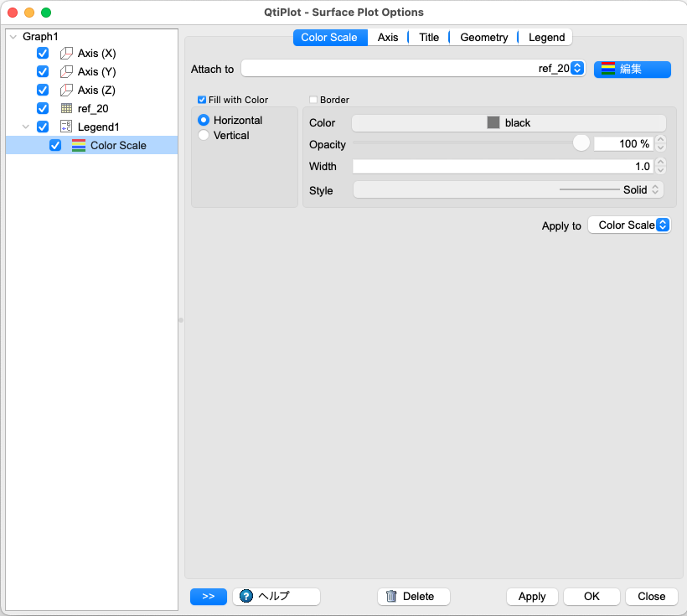Click the OK button
This screenshot has height=616, width=687.
pyautogui.click(x=591, y=596)
